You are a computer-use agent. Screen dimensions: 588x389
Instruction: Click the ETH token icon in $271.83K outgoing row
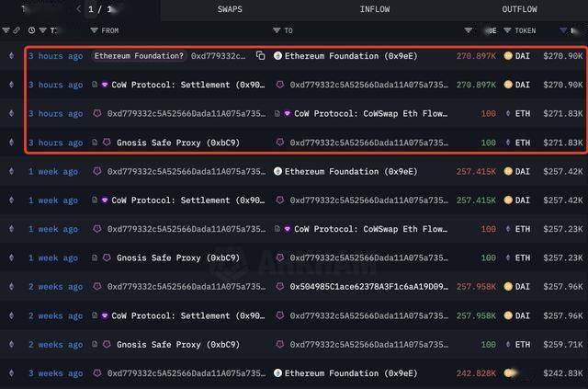[x=508, y=113]
